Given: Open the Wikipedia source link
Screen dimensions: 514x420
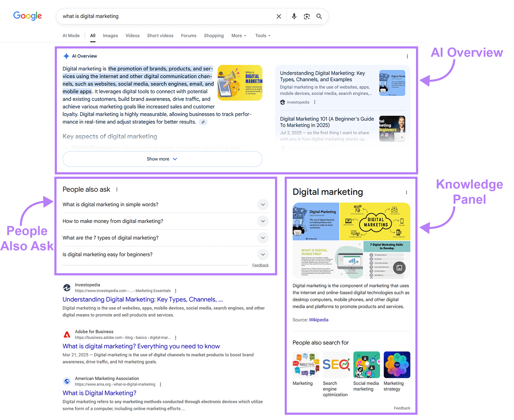Looking at the screenshot, I should point(318,320).
